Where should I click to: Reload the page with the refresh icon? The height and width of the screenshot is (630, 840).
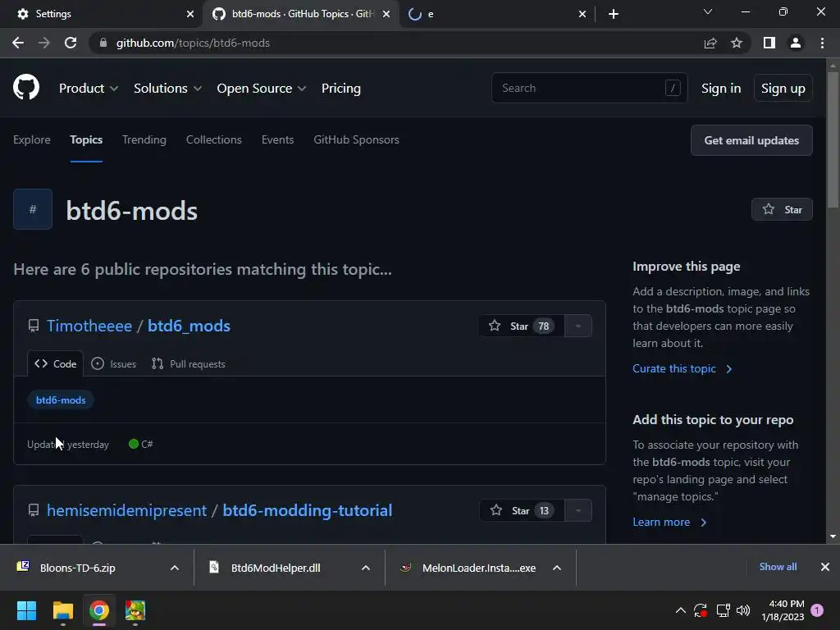pyautogui.click(x=71, y=43)
